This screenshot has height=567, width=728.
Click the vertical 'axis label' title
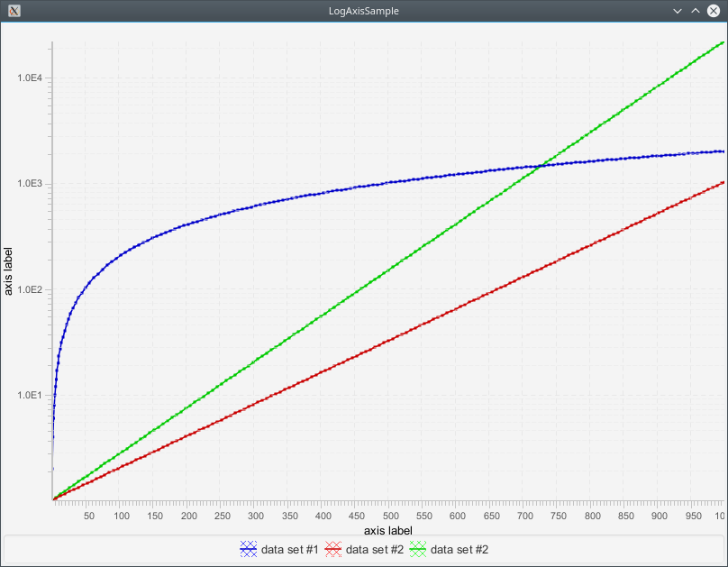tap(8, 271)
